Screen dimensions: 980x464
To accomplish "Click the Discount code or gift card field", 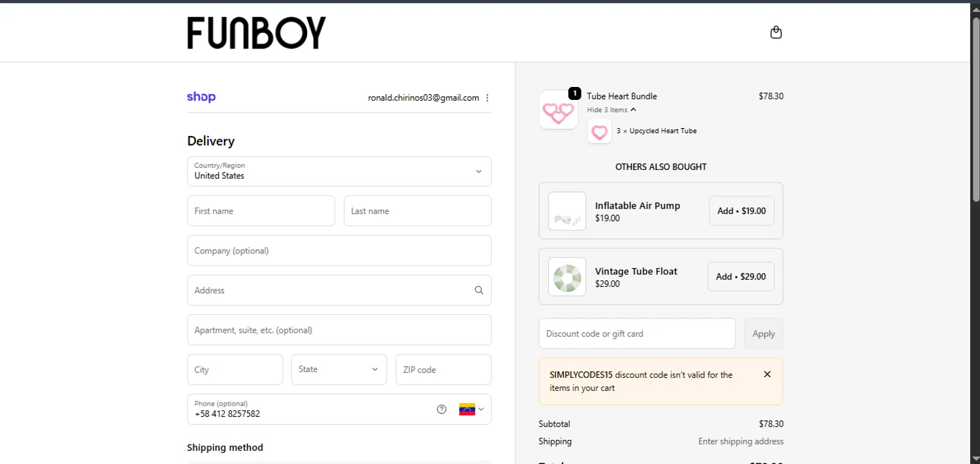I will (x=637, y=333).
